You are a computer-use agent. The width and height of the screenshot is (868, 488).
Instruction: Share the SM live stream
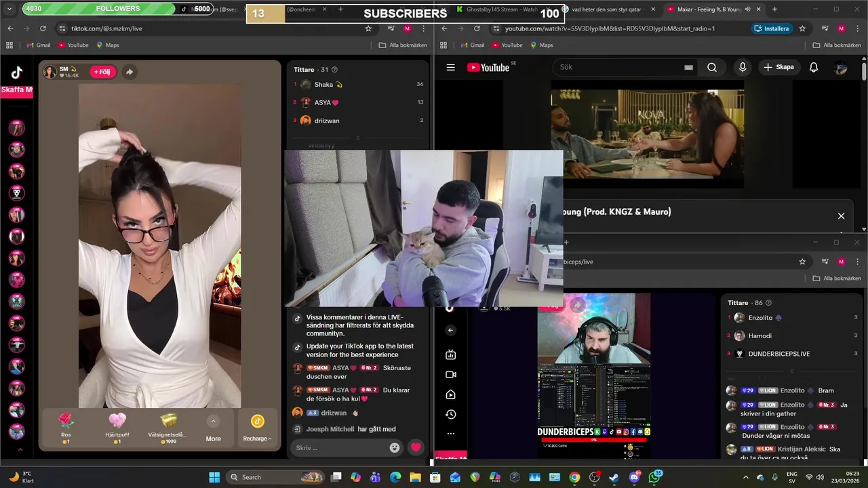tap(129, 72)
